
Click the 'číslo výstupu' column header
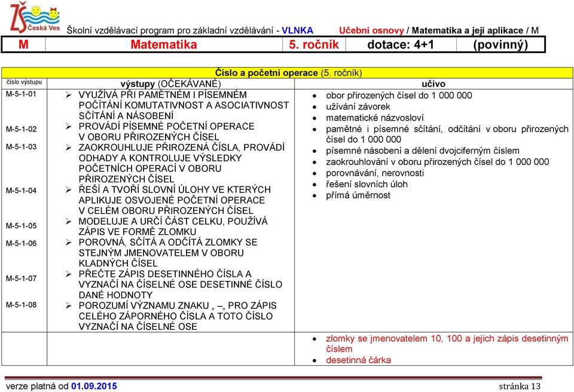24,82
